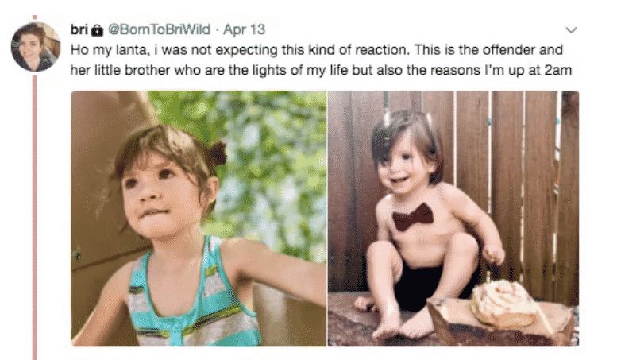Open the right photo of the toddler
Screen dimensions: 644x360
pyautogui.click(x=453, y=219)
